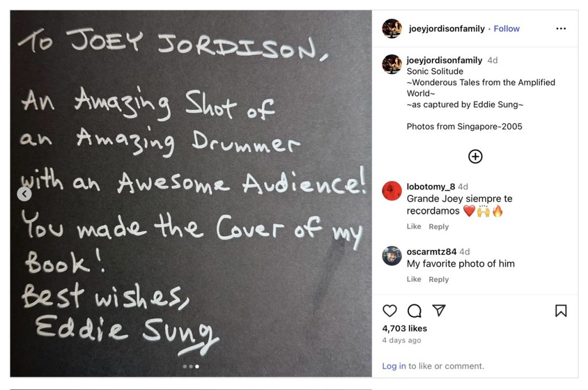Load more comments with the plus circle
Viewport: 588px width, 390px height.
475,156
